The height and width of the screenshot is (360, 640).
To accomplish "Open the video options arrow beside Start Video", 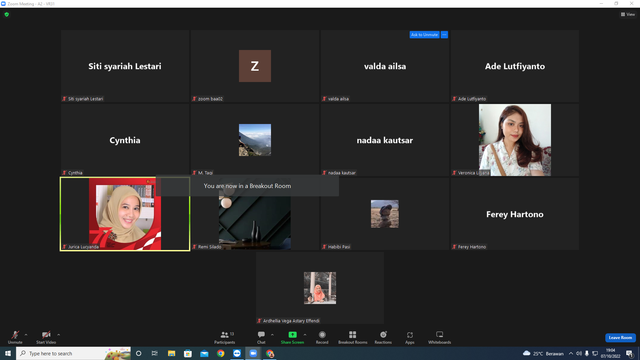I will pos(59,335).
